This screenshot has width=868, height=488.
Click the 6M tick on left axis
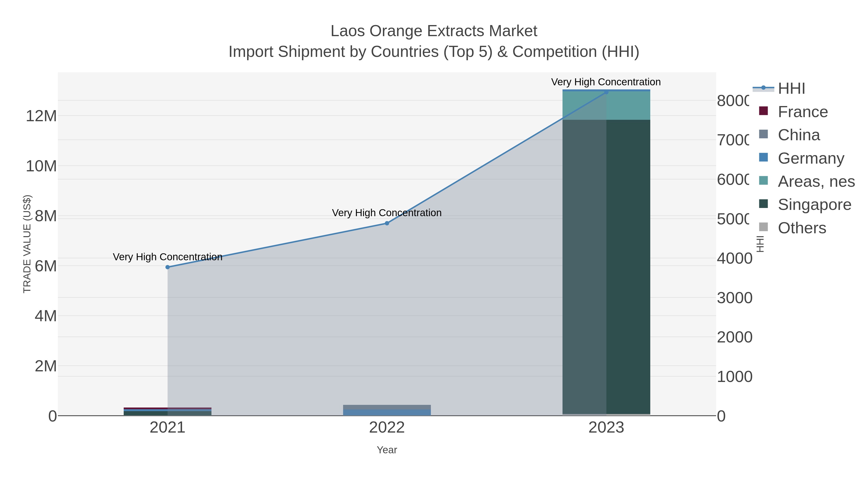(46, 266)
